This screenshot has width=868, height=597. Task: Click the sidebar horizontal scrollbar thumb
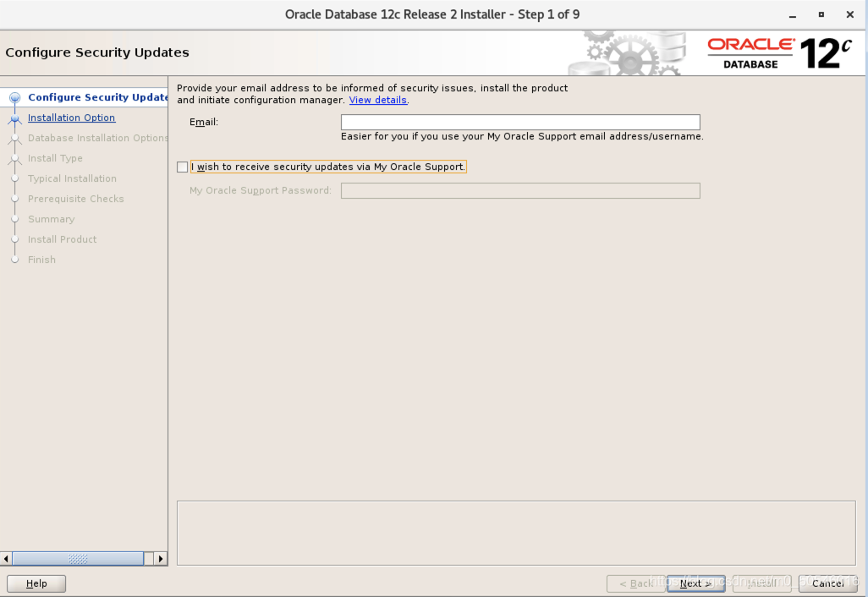[78, 559]
